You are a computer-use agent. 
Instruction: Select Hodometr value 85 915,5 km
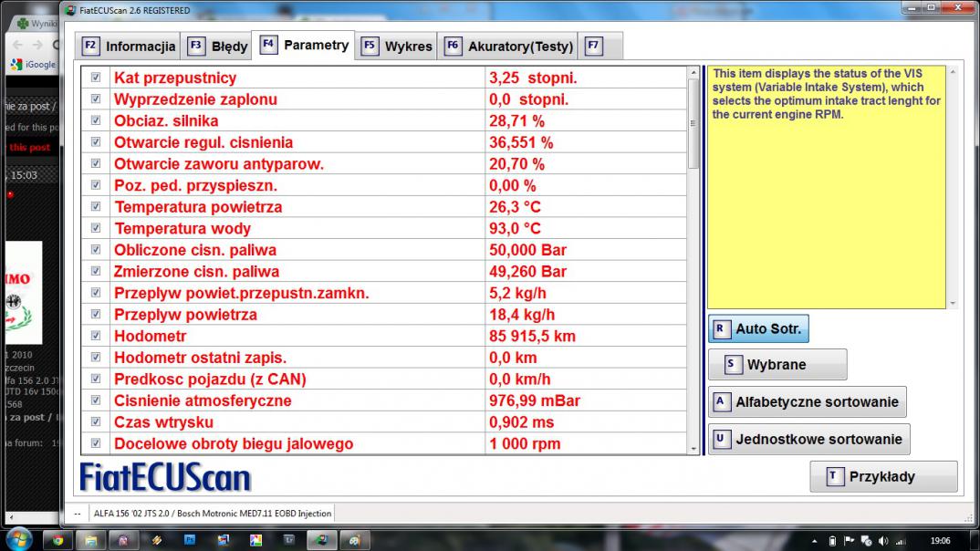pos(532,336)
